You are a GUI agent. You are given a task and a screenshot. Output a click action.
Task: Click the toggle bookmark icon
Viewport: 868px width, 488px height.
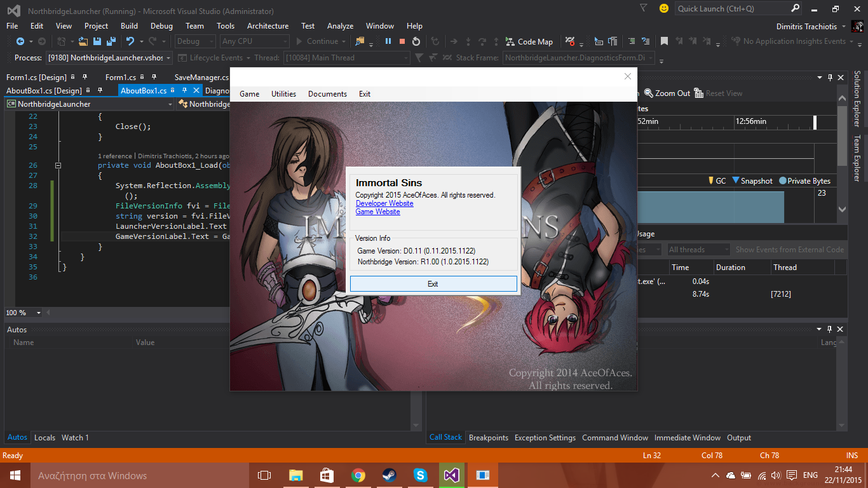[664, 41]
